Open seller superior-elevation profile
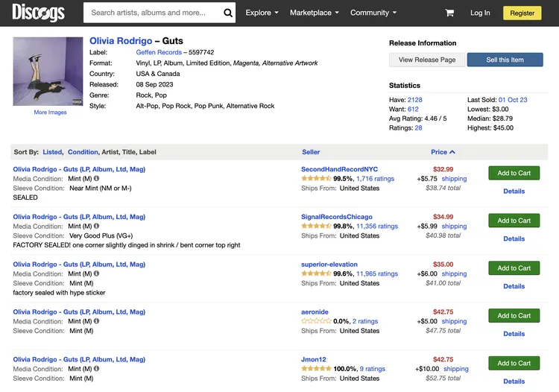 (x=329, y=265)
